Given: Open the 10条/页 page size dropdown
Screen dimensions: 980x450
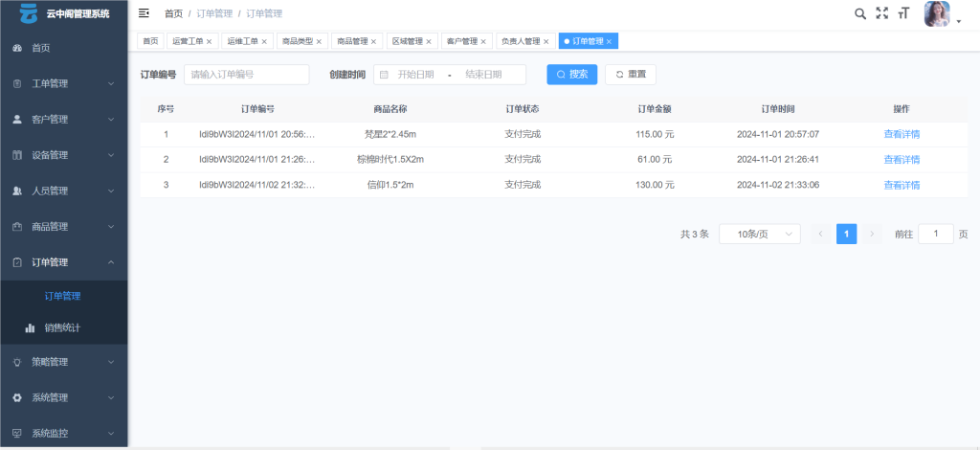Looking at the screenshot, I should click(759, 234).
